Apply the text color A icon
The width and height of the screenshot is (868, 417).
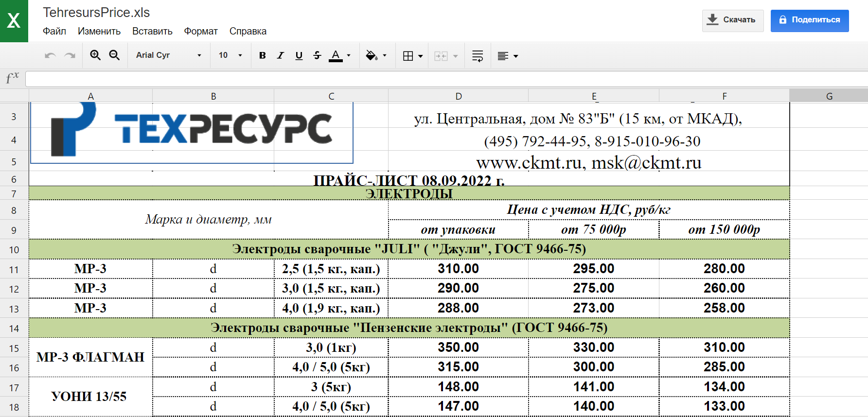click(x=336, y=55)
